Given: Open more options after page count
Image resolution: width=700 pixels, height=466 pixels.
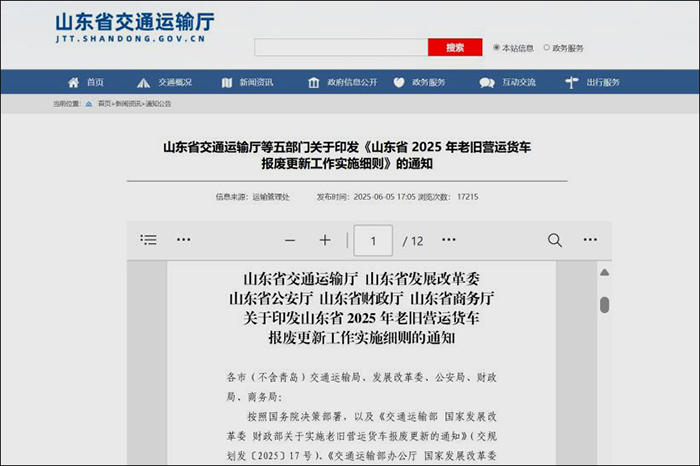Looking at the screenshot, I should pos(449,240).
